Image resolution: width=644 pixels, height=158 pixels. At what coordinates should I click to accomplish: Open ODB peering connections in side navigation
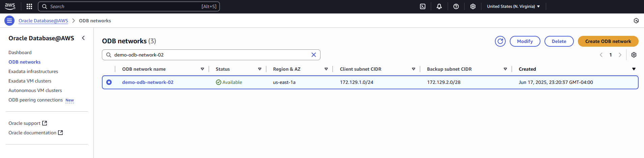tap(36, 100)
